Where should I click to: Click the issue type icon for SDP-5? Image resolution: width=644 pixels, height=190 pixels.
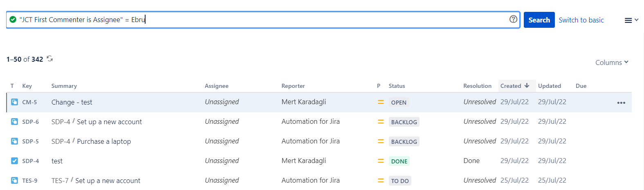click(x=14, y=141)
